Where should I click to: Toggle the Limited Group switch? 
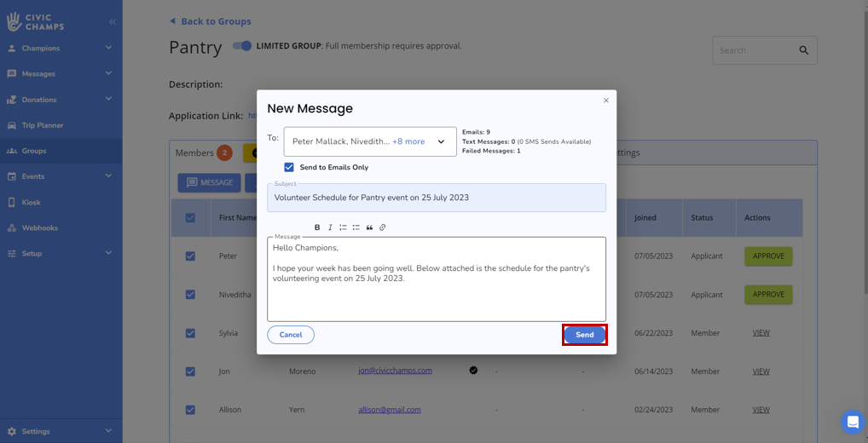point(242,46)
